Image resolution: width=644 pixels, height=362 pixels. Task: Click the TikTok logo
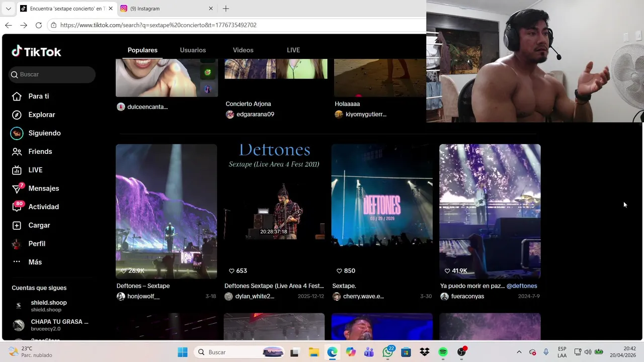36,51
